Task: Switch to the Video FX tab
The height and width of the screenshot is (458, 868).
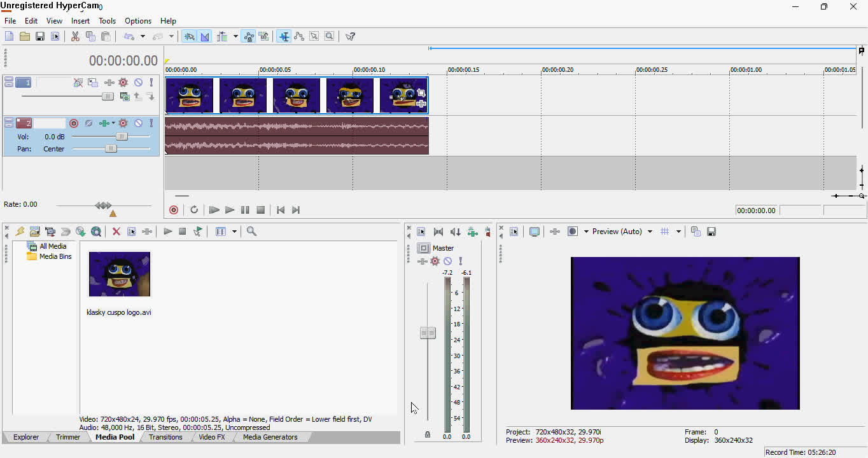Action: tap(212, 437)
